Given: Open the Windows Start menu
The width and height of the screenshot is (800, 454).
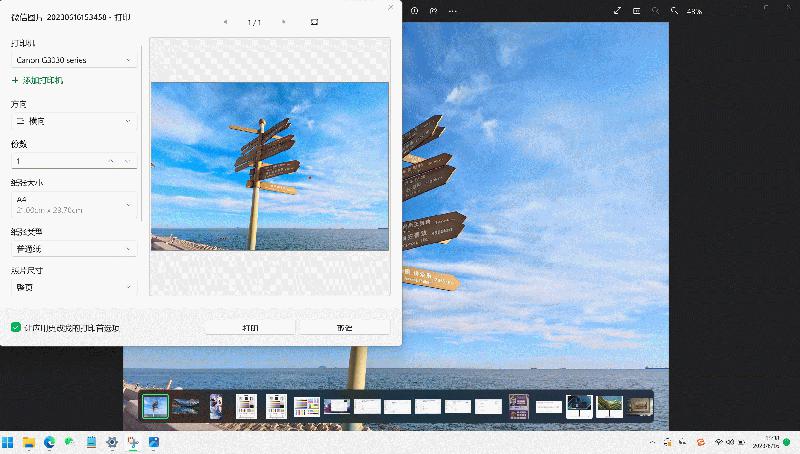Looking at the screenshot, I should tap(9, 441).
